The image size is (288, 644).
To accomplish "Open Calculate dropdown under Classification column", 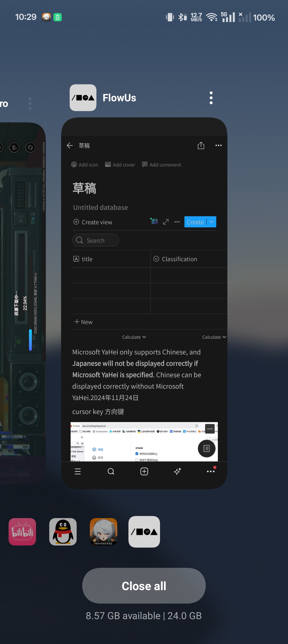I will pos(214,337).
